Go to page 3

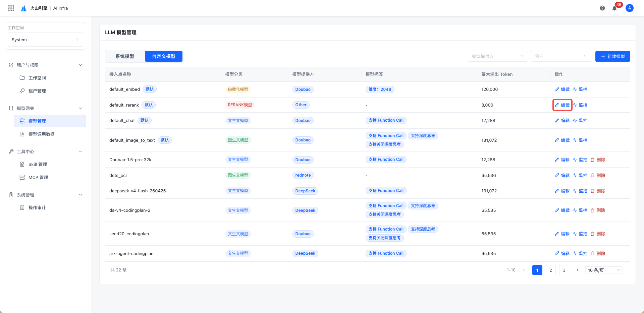coord(564,270)
